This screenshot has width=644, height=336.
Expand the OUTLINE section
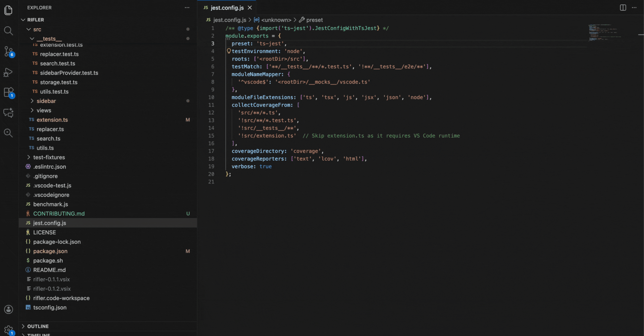click(x=38, y=326)
